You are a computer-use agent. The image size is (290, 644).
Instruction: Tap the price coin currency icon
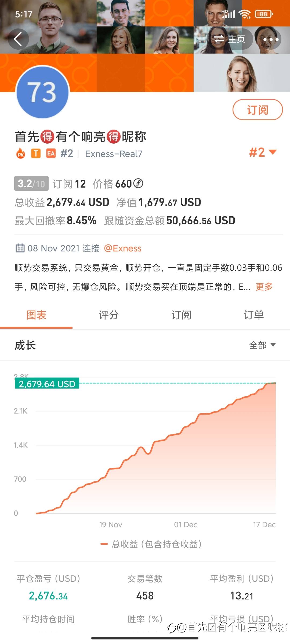(x=138, y=184)
